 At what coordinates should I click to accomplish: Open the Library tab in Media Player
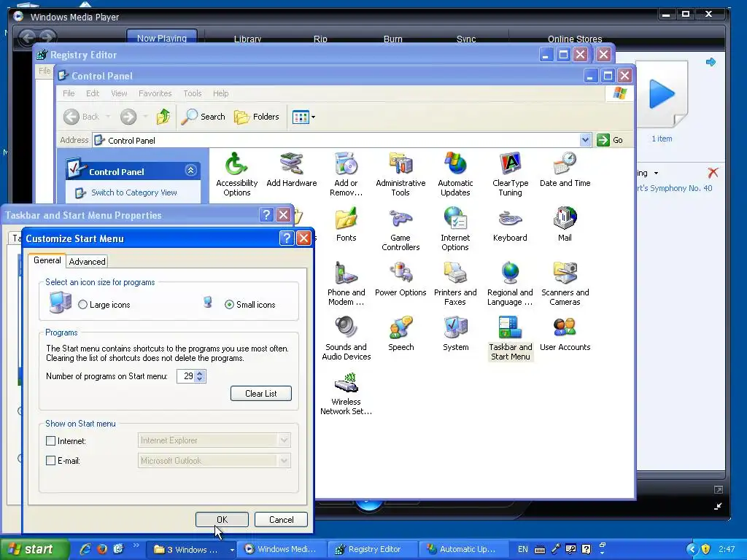247,39
